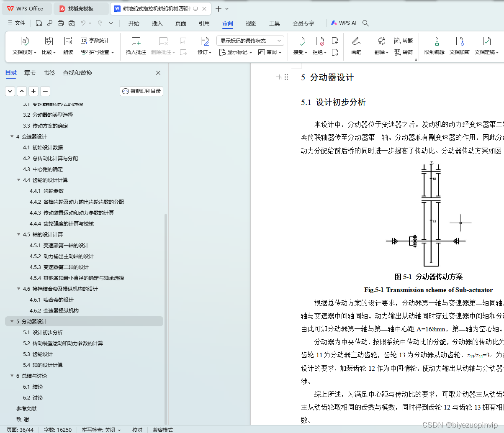
Task: Click the expand-up chevron button in outline pane
Action: click(x=22, y=91)
